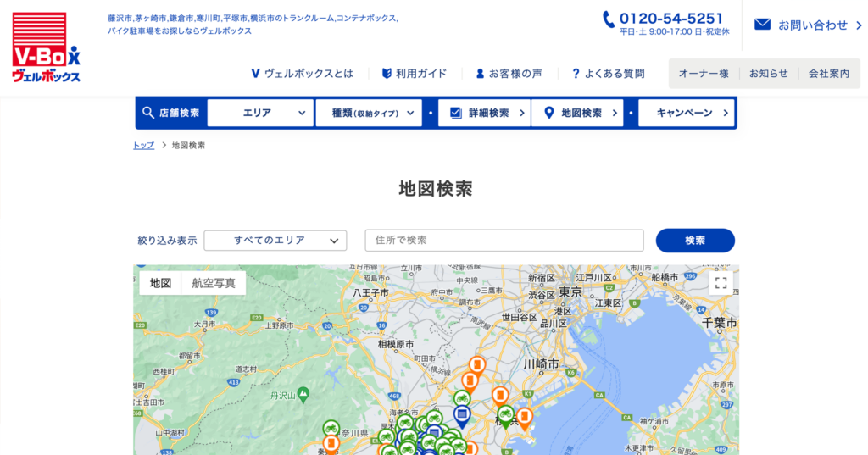Image resolution: width=868 pixels, height=455 pixels.
Task: Open the 種類 (収納タイプ) dropdown
Action: [369, 113]
